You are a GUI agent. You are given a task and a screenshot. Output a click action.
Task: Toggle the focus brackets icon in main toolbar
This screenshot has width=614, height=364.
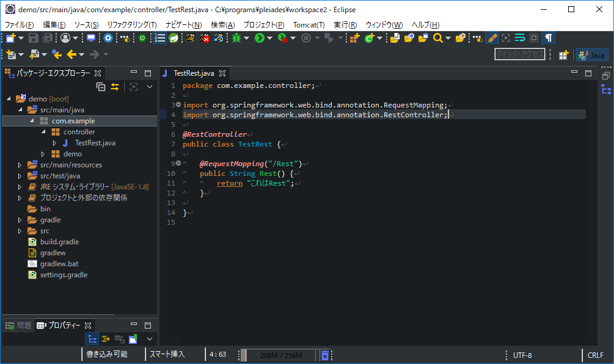click(x=506, y=38)
